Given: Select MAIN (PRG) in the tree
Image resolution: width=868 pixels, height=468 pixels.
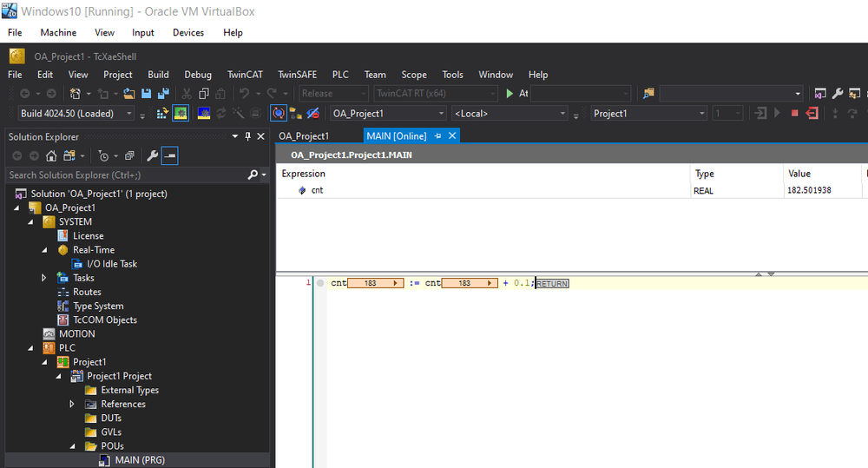Looking at the screenshot, I should 140,460.
